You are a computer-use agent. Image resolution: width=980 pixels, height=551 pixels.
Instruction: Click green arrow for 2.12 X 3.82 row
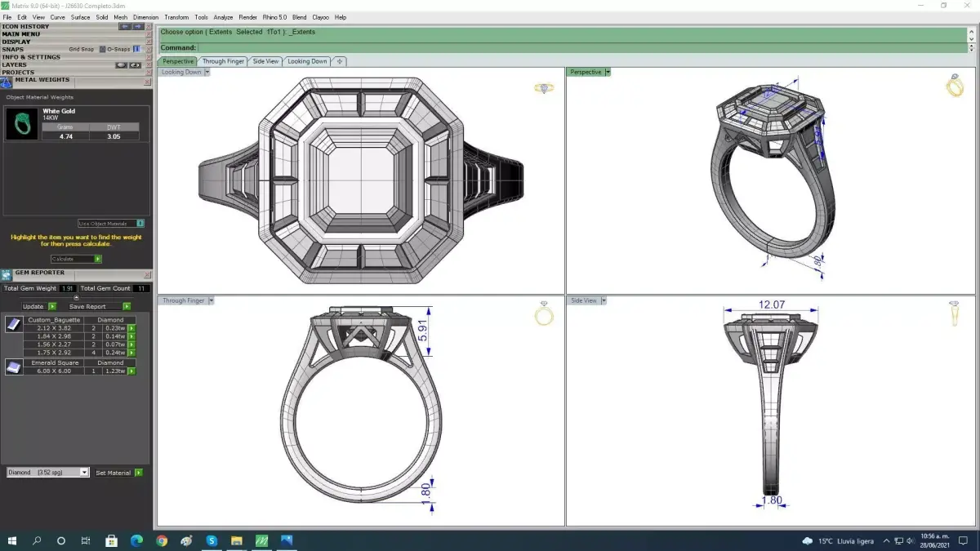131,328
